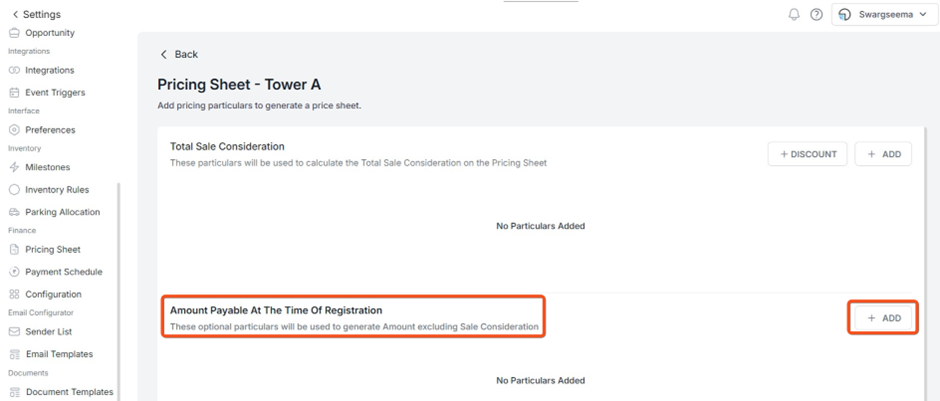This screenshot has width=940, height=401.
Task: Go back using the Settings chevron
Action: (x=15, y=14)
